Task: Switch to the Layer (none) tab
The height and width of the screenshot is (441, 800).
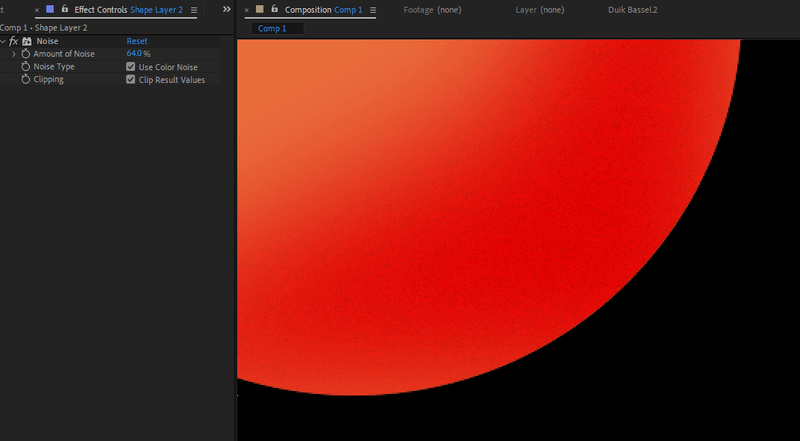Action: pos(540,10)
